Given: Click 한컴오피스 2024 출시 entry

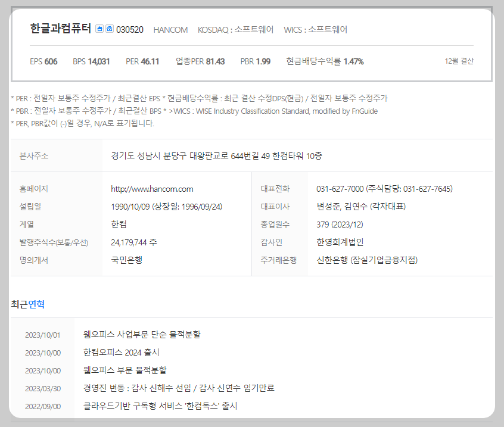Looking at the screenshot, I should [121, 353].
